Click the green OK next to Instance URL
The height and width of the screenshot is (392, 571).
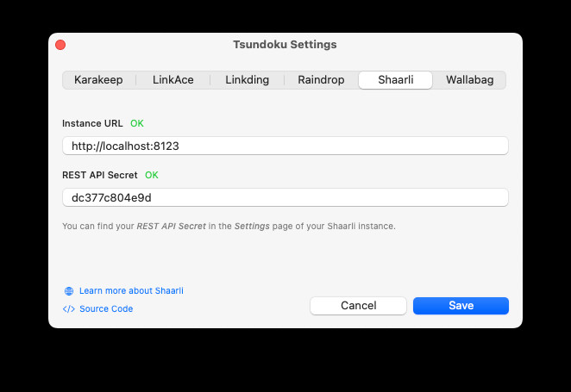click(137, 123)
